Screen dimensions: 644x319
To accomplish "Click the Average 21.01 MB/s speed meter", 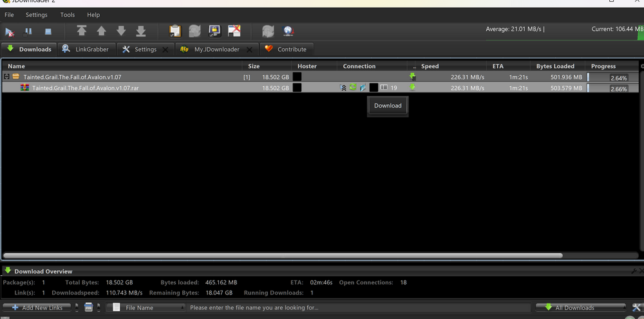I will tap(515, 29).
